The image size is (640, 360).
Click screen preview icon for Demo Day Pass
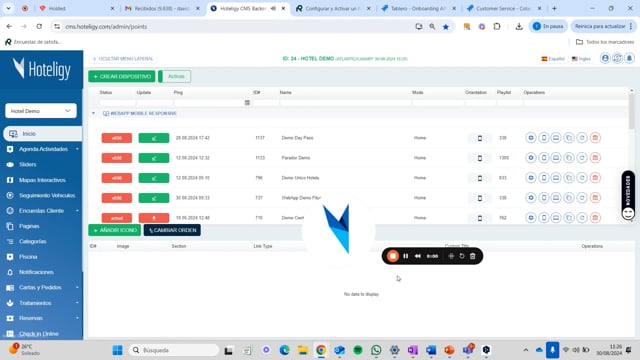tap(556, 138)
